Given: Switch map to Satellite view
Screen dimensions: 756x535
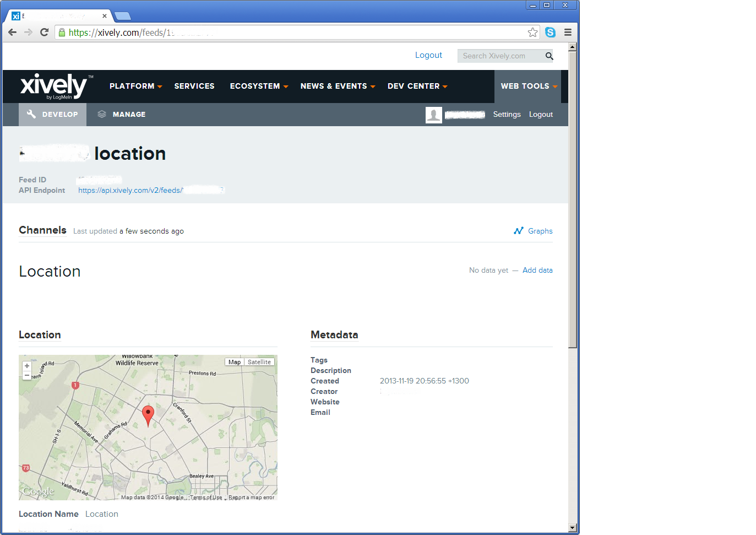Looking at the screenshot, I should tap(259, 362).
